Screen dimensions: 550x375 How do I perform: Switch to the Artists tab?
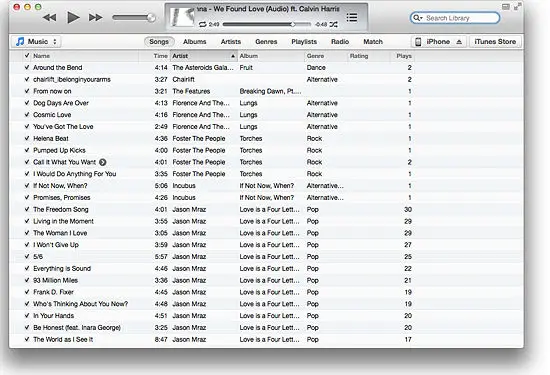pyautogui.click(x=231, y=41)
